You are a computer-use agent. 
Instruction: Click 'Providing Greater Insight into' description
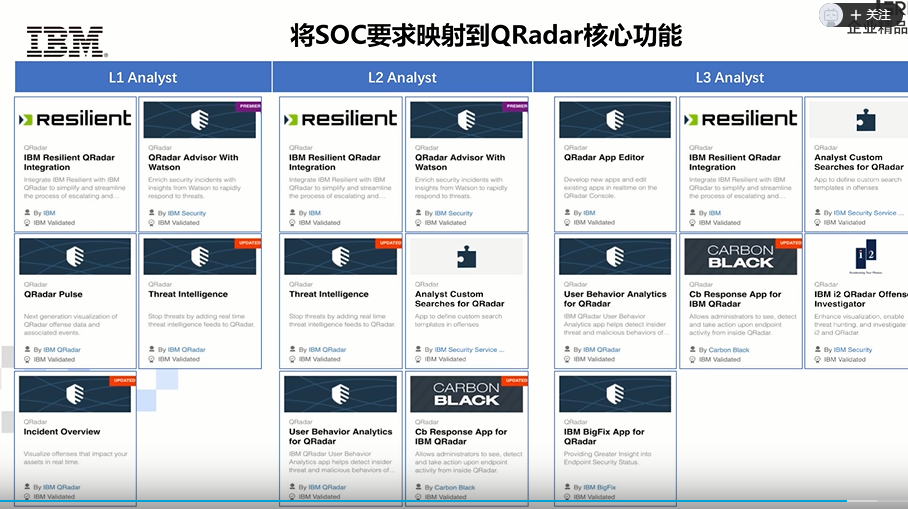click(x=607, y=454)
